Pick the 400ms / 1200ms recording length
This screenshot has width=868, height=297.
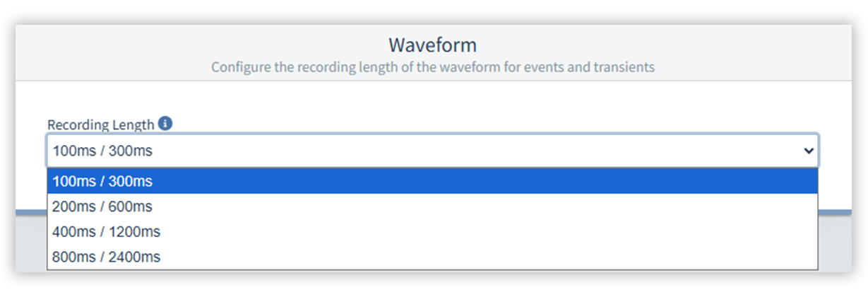(106, 232)
